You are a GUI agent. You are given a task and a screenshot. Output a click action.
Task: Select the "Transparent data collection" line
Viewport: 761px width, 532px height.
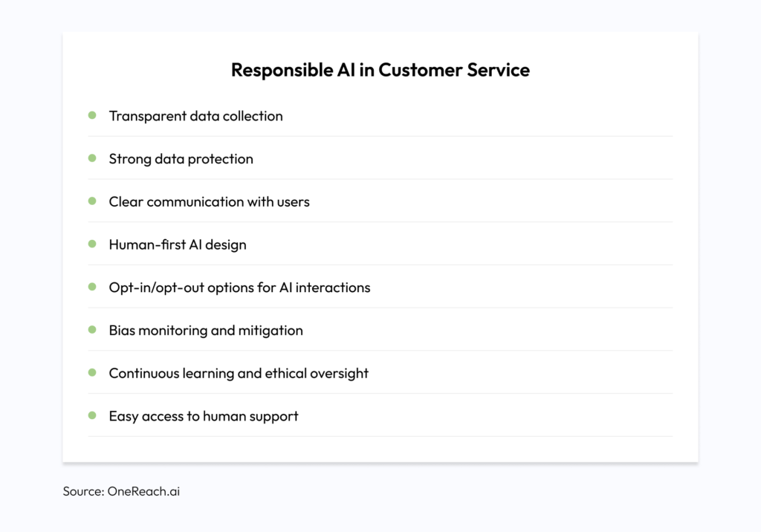point(195,116)
